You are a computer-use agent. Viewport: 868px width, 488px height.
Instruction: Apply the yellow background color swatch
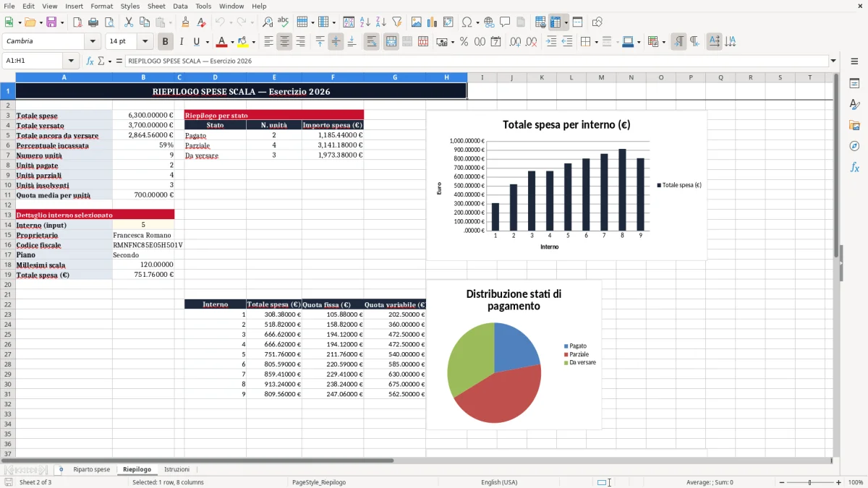pyautogui.click(x=242, y=42)
